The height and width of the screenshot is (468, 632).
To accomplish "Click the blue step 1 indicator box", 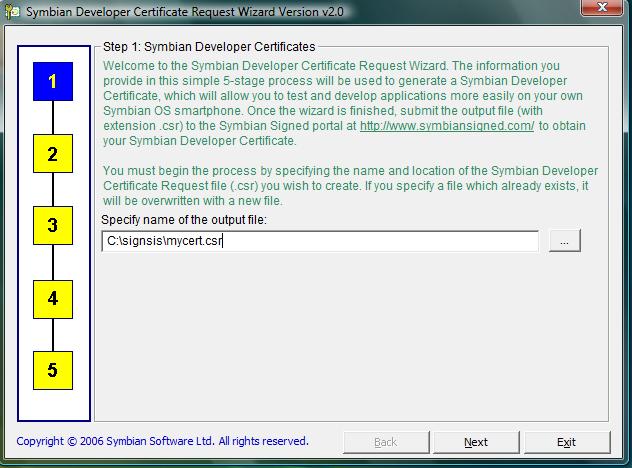I will point(52,81).
